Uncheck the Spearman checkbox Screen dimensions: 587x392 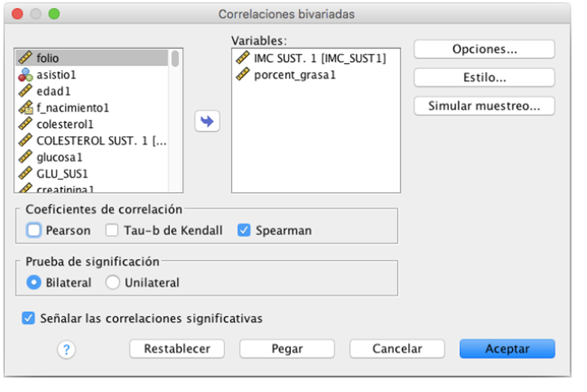pyautogui.click(x=244, y=230)
